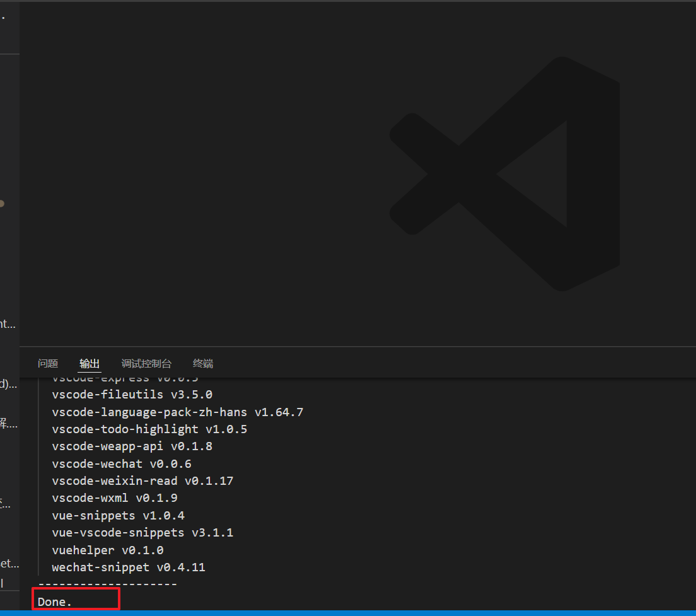Click the vue-vscode-snippets v3.1.1 line
The image size is (696, 616).
point(142,533)
